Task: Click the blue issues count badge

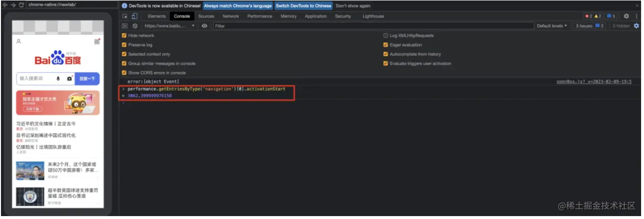Action: [x=611, y=16]
